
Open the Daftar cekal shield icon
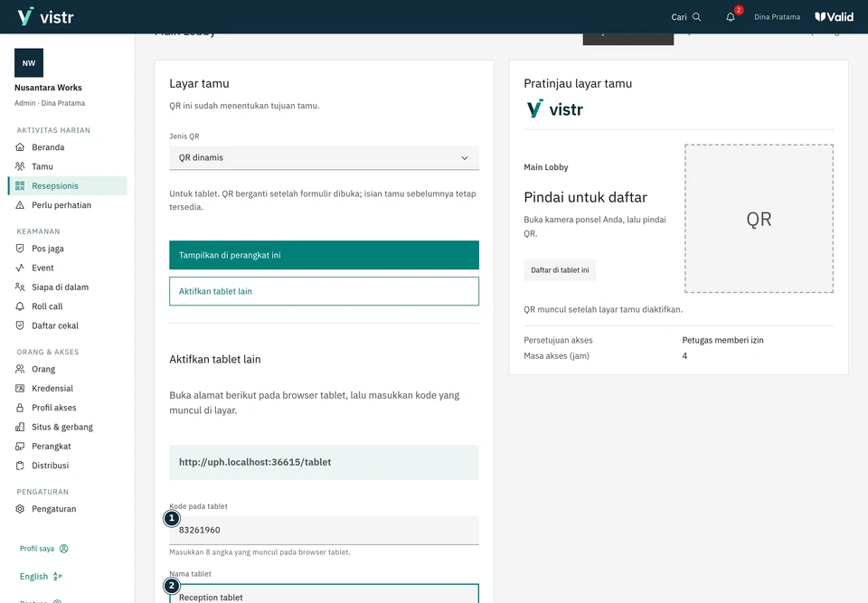(x=20, y=325)
